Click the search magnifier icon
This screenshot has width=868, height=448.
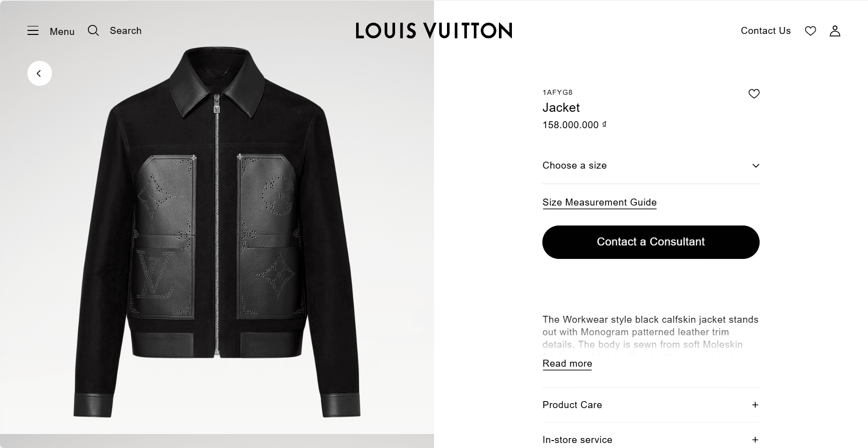(93, 31)
